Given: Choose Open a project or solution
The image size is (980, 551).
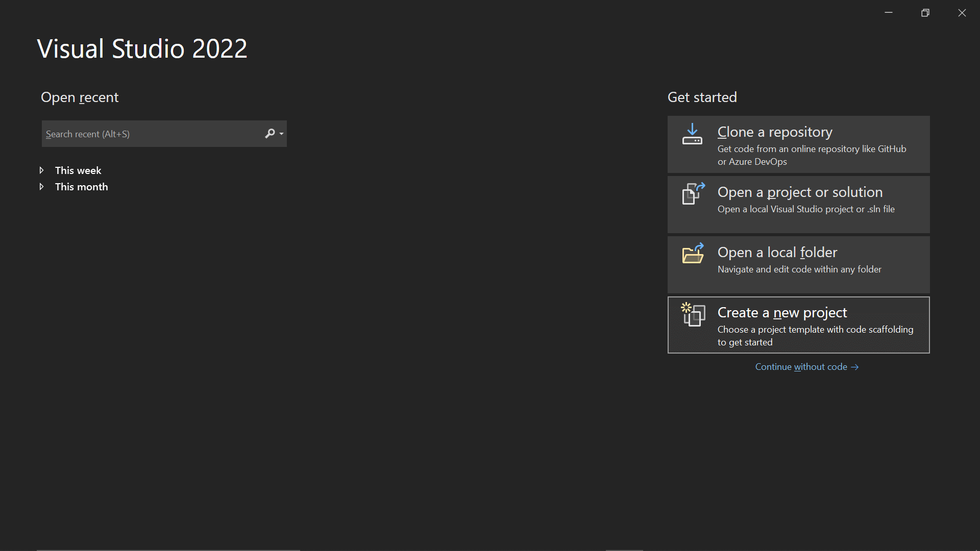Looking at the screenshot, I should (798, 204).
